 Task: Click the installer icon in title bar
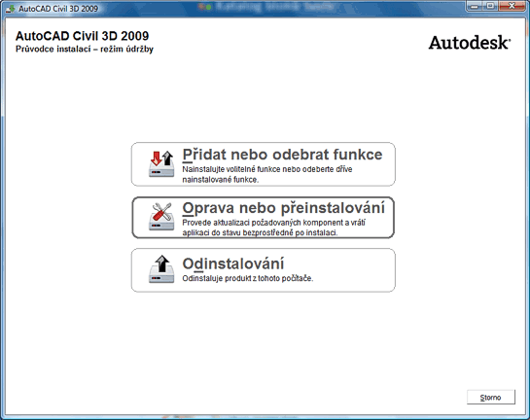[x=11, y=8]
